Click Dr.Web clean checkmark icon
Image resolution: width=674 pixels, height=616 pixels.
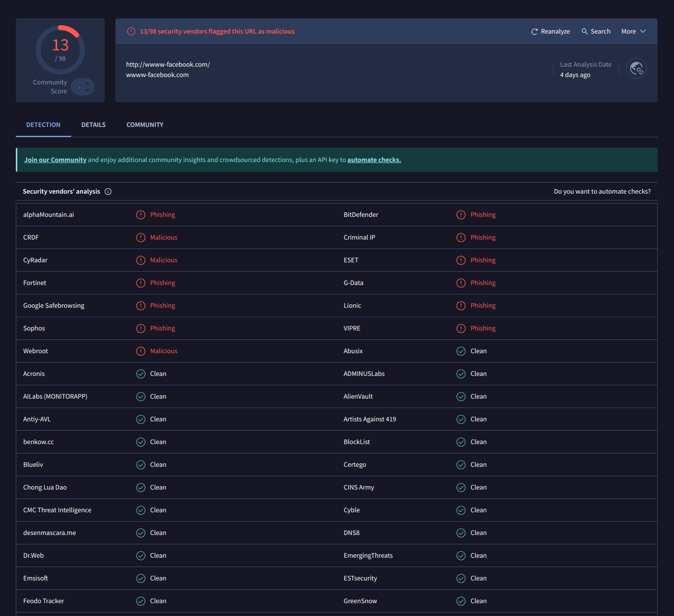coord(141,556)
